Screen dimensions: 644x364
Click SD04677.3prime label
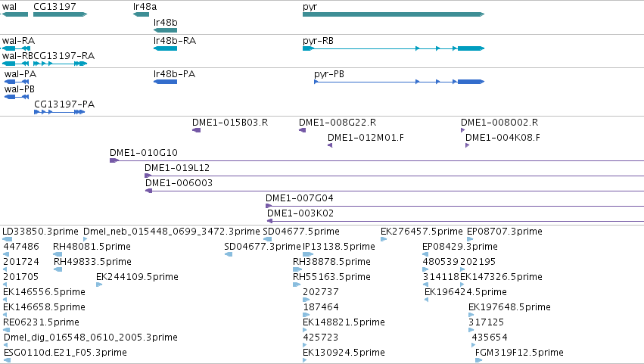(x=263, y=247)
